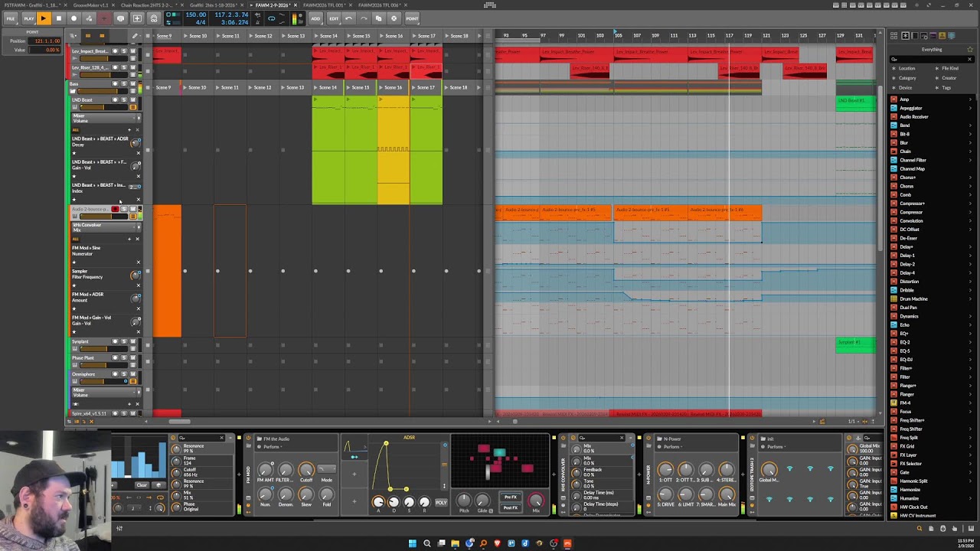Viewport: 980px width, 551px height.
Task: Stop playback with the Stop button
Action: (58, 18)
